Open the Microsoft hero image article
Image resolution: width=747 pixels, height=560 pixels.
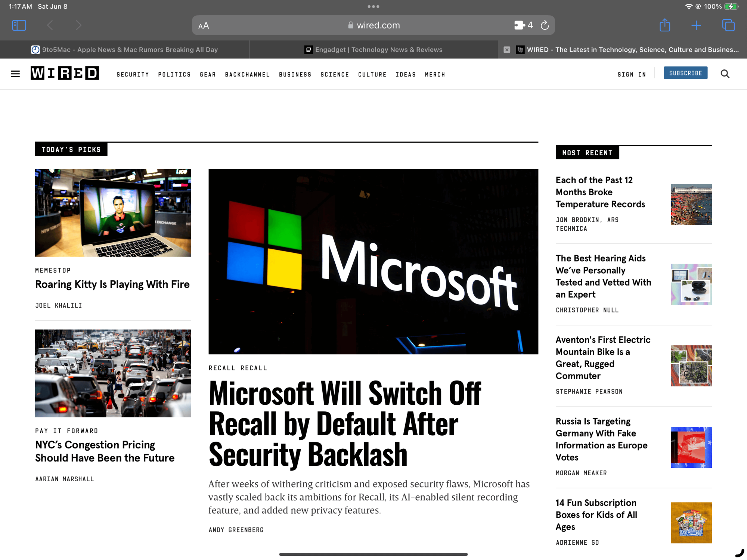click(373, 261)
